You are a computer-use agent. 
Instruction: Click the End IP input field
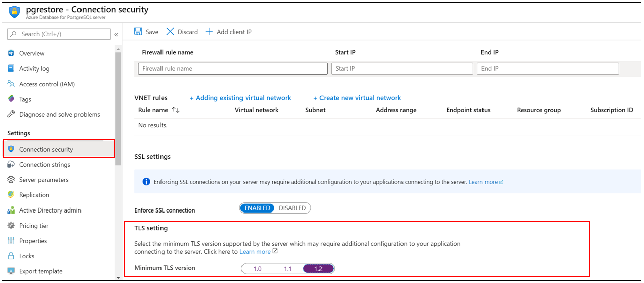click(x=548, y=68)
